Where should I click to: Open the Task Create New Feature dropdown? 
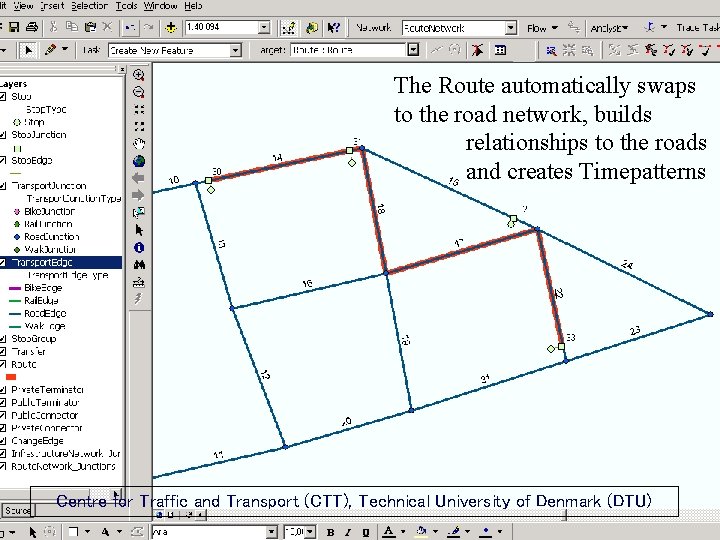click(236, 50)
